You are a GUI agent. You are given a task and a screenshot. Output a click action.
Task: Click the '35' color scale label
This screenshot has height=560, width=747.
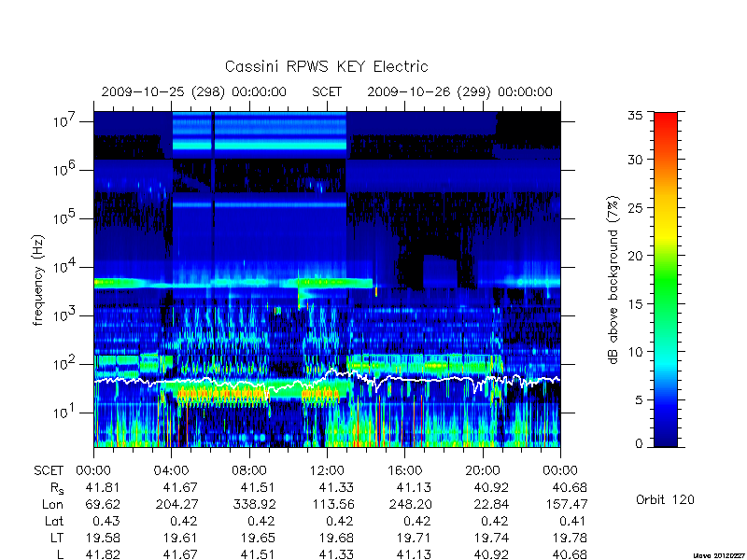636,115
